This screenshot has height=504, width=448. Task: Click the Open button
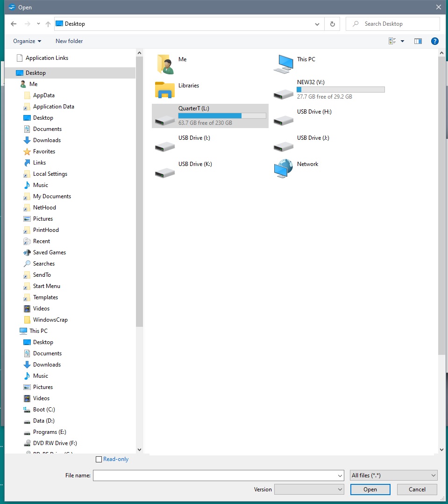pyautogui.click(x=370, y=490)
